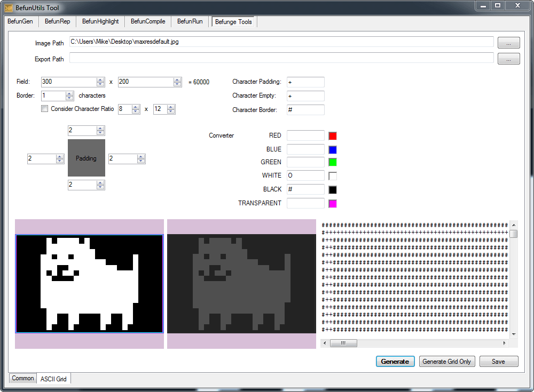This screenshot has height=392, width=534.
Task: Click the BefunUtils app icon in title bar
Action: pos(8,7)
